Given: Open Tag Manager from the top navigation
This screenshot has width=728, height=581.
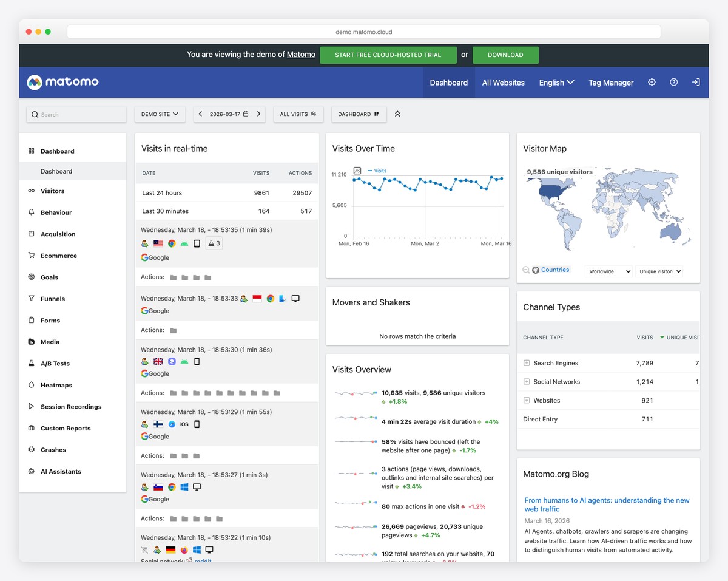Looking at the screenshot, I should click(x=610, y=81).
